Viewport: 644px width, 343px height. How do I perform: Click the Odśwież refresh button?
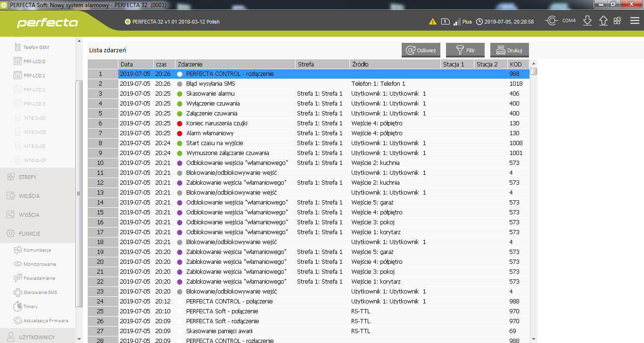[421, 50]
